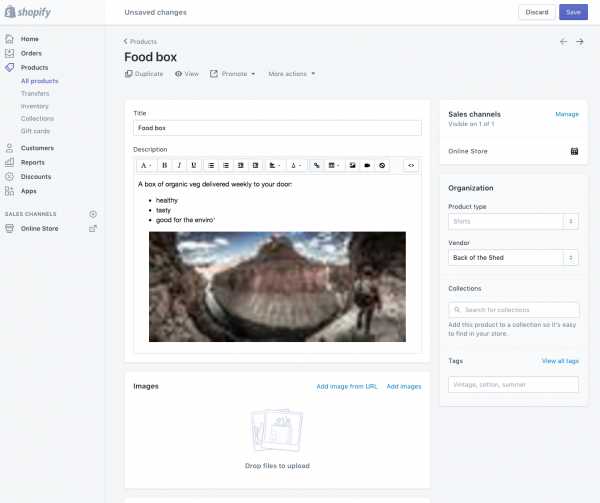Screen dimensions: 600x503
Task: Click 'good for the enviro' bullet text
Action: (185, 220)
